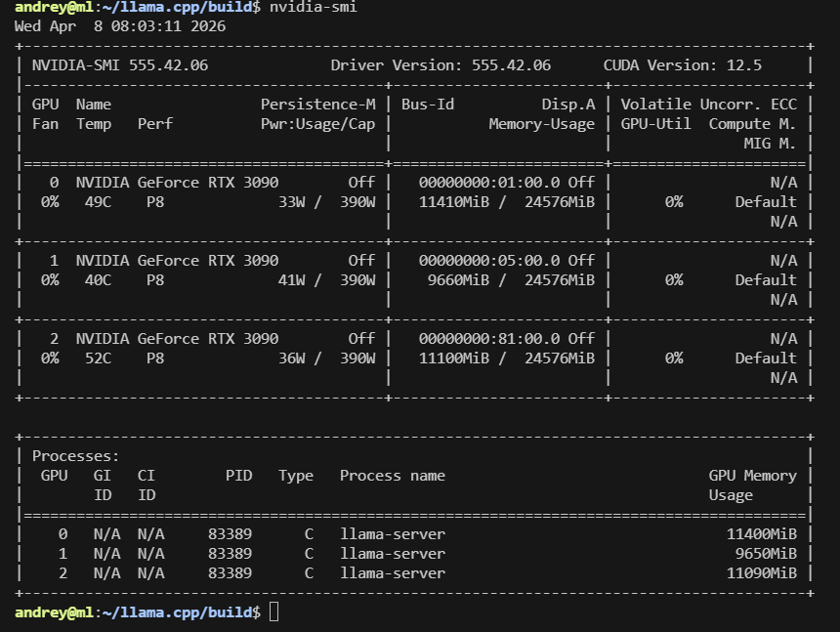Click the 'Persistence-M' column header
840x632 pixels.
(318, 105)
